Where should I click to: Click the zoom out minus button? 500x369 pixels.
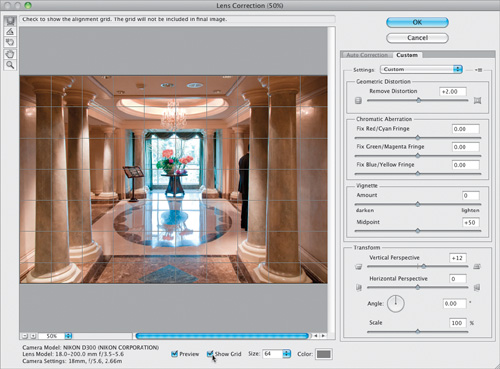25,336
